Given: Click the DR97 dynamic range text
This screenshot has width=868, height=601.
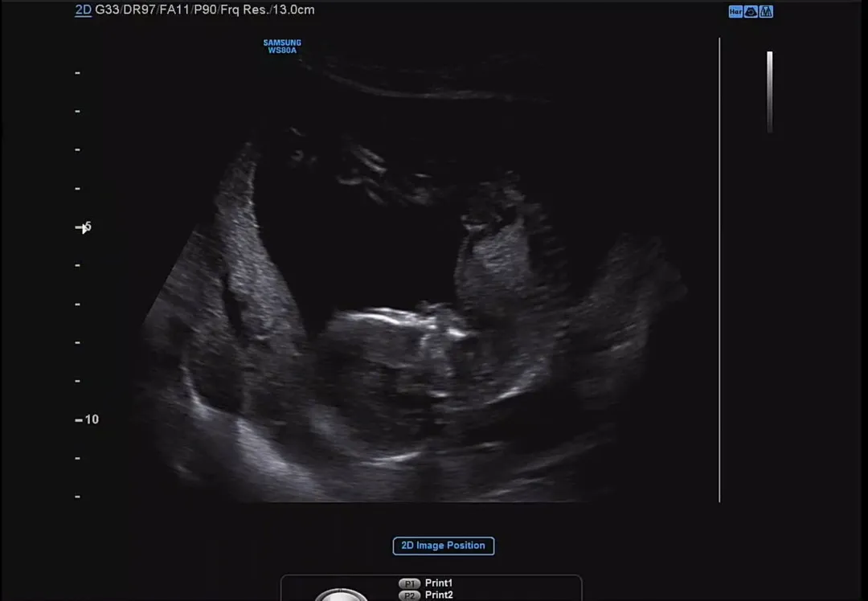Looking at the screenshot, I should pos(139,10).
